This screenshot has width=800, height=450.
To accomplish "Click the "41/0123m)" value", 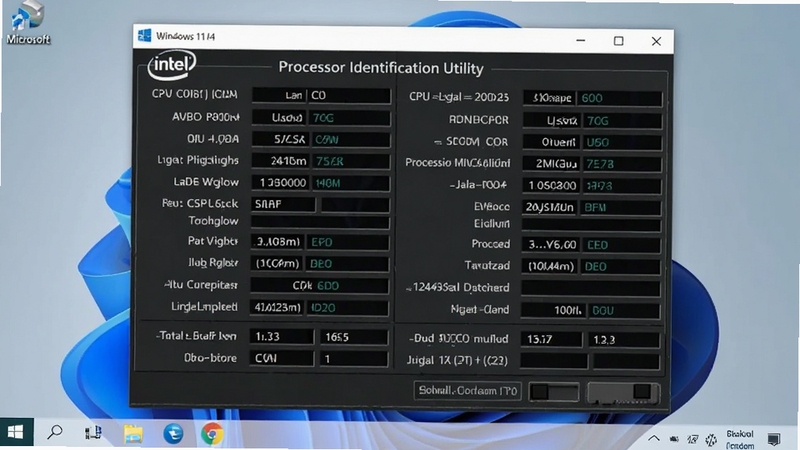I will pos(278,308).
